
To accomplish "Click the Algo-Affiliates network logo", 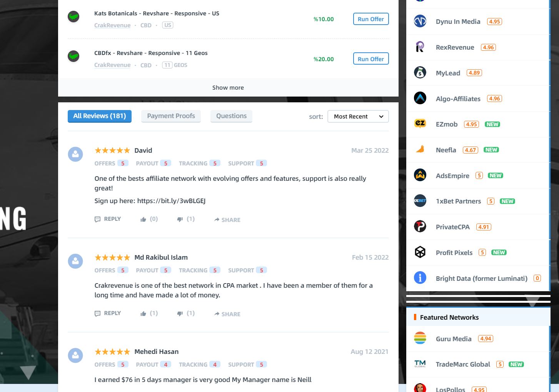I will [x=420, y=98].
